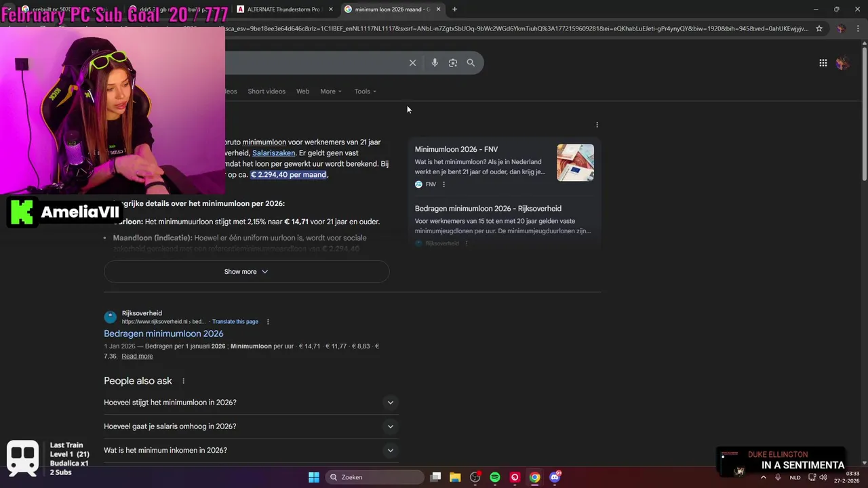Open more options for the FNV source
Image resolution: width=868 pixels, height=488 pixels.
(x=443, y=184)
